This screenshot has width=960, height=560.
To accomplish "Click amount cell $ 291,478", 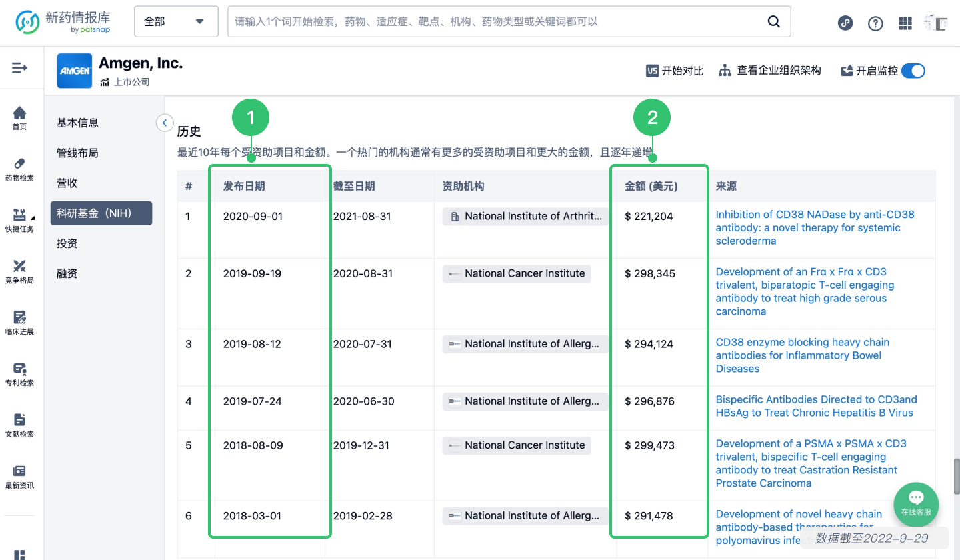I will pyautogui.click(x=649, y=516).
